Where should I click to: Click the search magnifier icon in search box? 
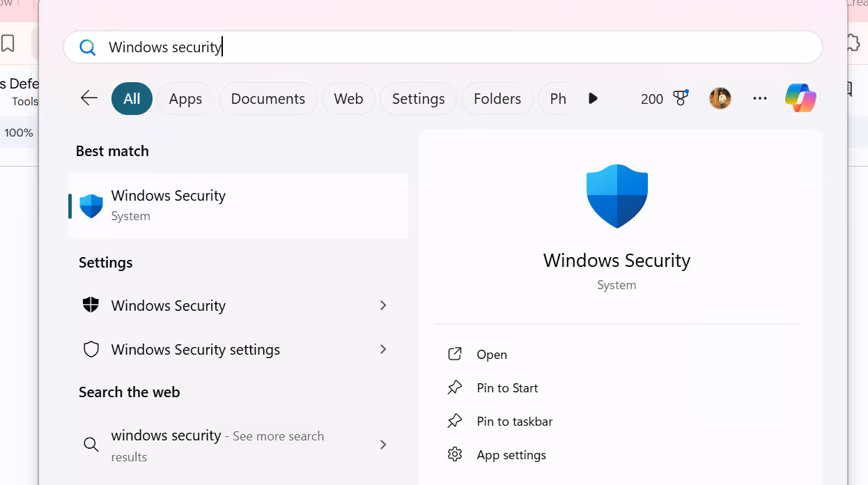pyautogui.click(x=88, y=47)
